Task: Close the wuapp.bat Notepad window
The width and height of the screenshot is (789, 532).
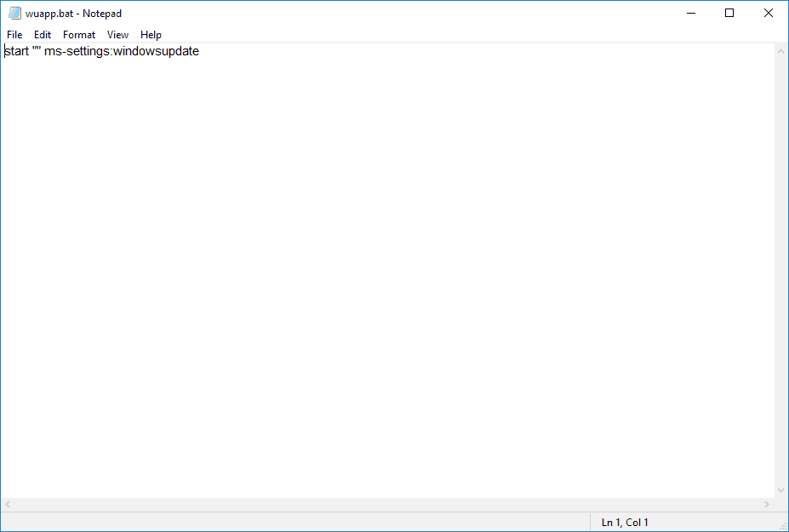Action: pos(769,13)
